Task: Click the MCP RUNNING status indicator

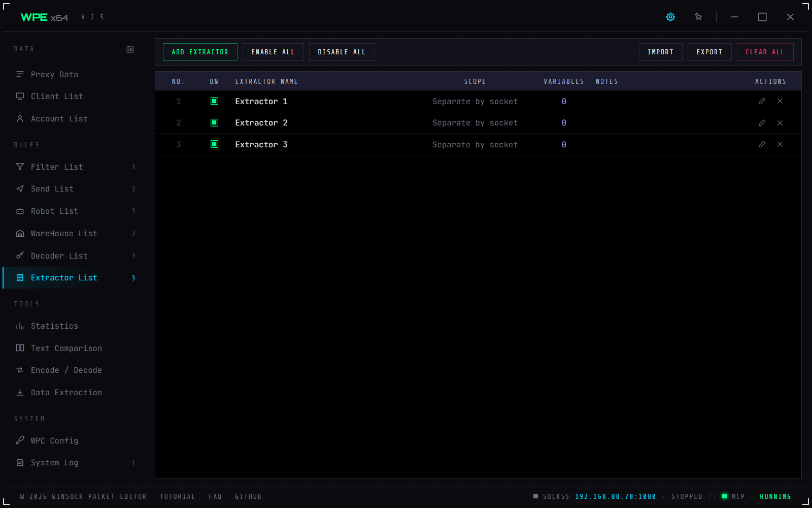Action: [x=756, y=496]
